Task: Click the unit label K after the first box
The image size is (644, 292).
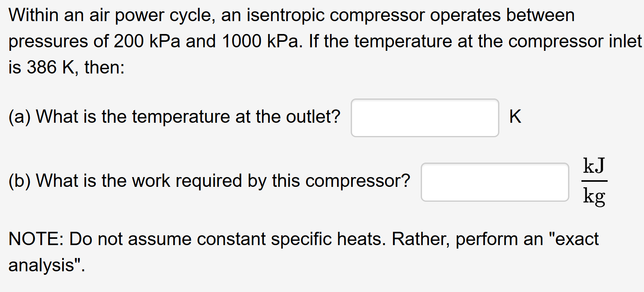Action: (x=515, y=116)
